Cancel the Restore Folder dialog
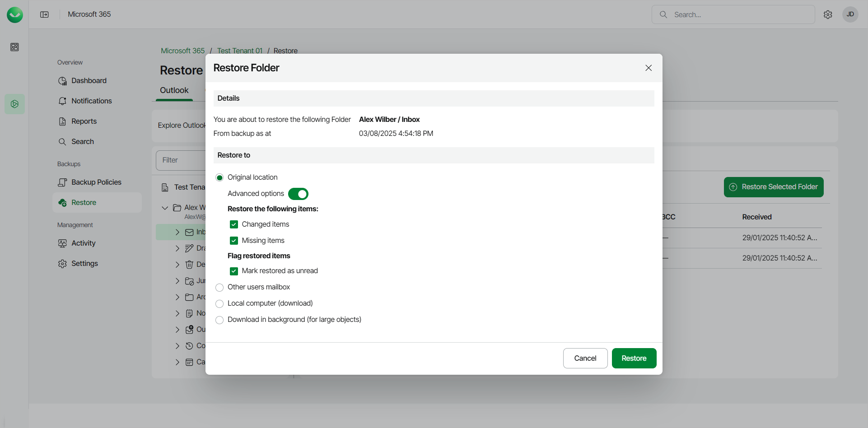 pyautogui.click(x=585, y=358)
